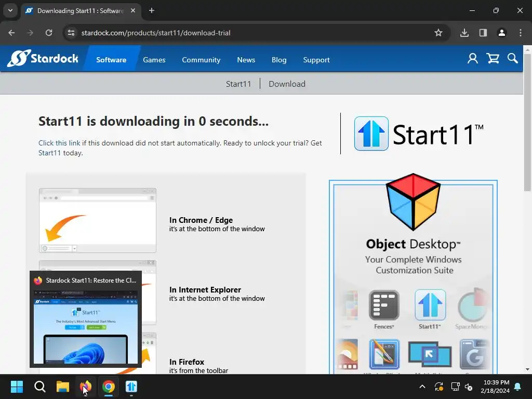This screenshot has height=399, width=532.
Task: Toggle Chrome side panel icon
Action: click(x=483, y=33)
